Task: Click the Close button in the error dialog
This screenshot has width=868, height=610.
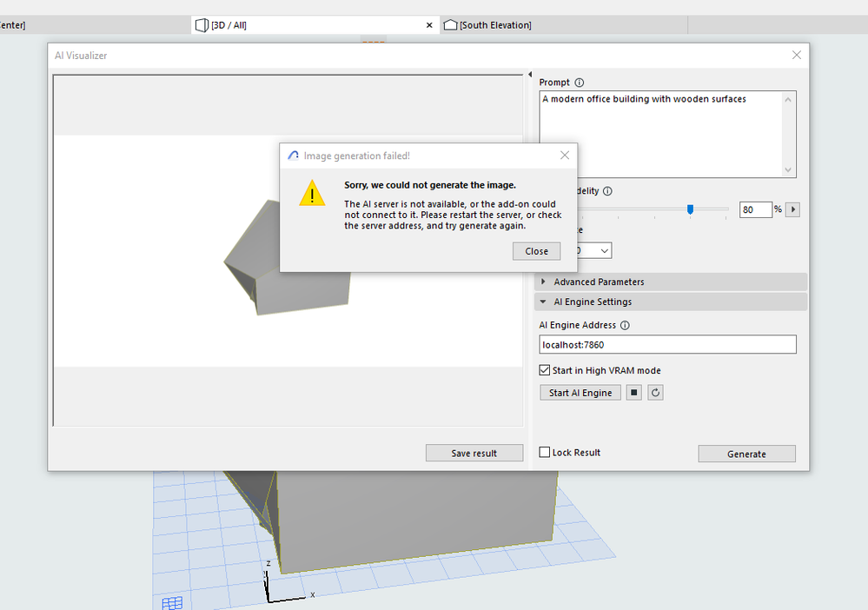Action: coord(536,251)
